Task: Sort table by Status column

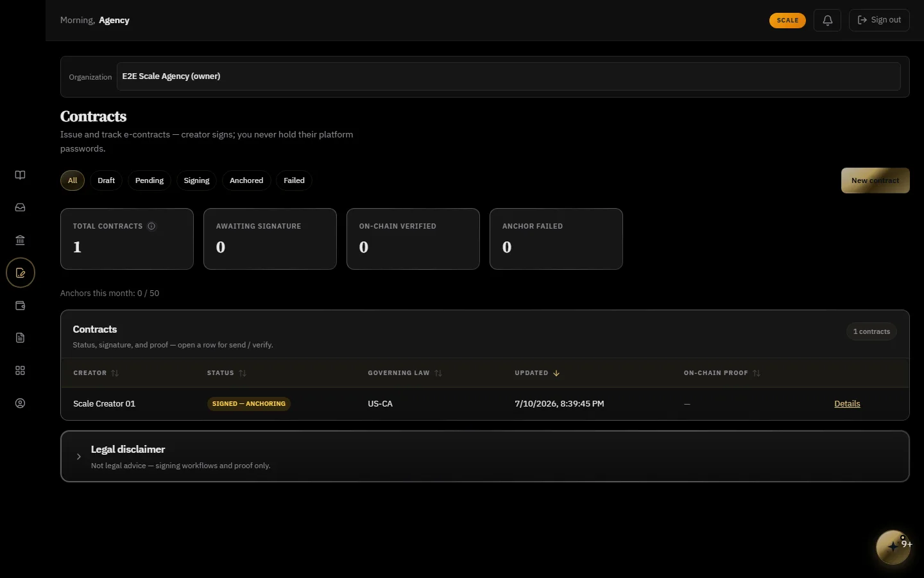Action: pos(227,373)
